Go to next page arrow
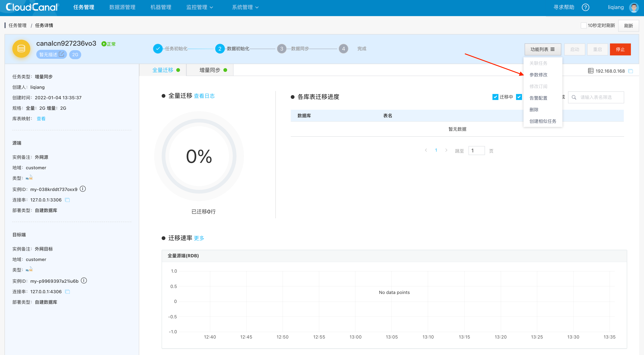The image size is (644, 355). point(446,150)
